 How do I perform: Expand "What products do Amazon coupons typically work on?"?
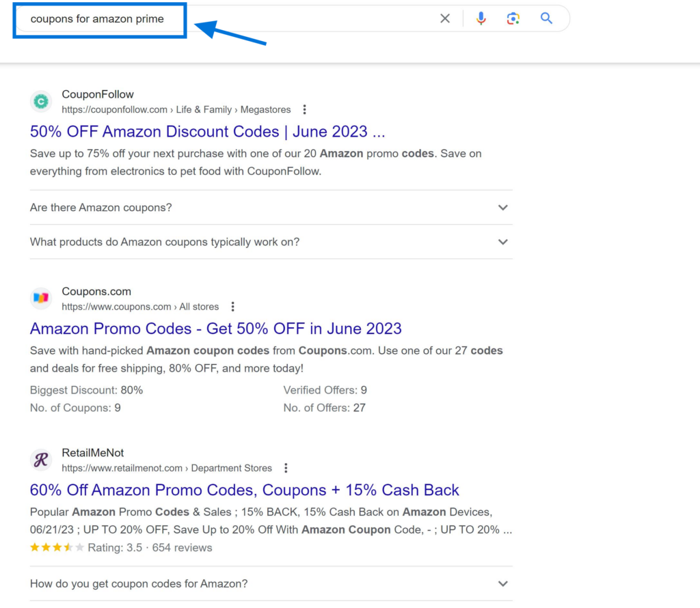click(x=503, y=242)
